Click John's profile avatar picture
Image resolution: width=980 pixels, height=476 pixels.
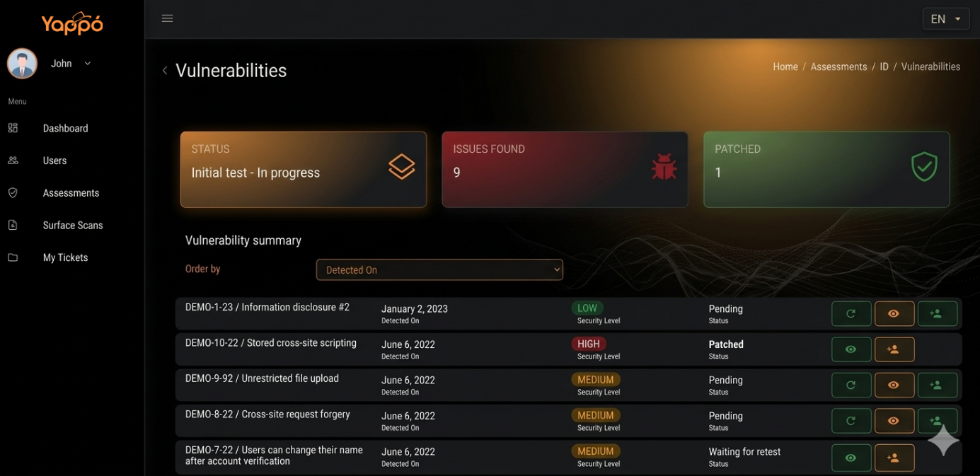(22, 63)
